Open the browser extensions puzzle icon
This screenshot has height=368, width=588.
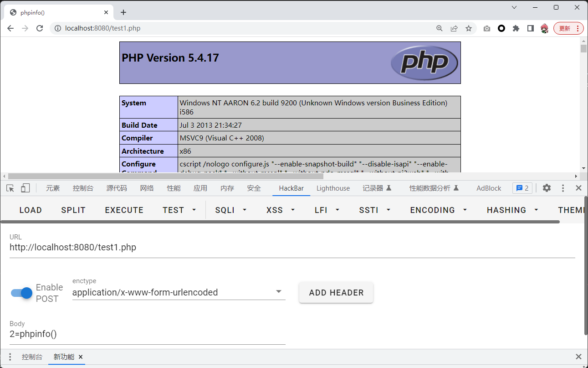(516, 28)
